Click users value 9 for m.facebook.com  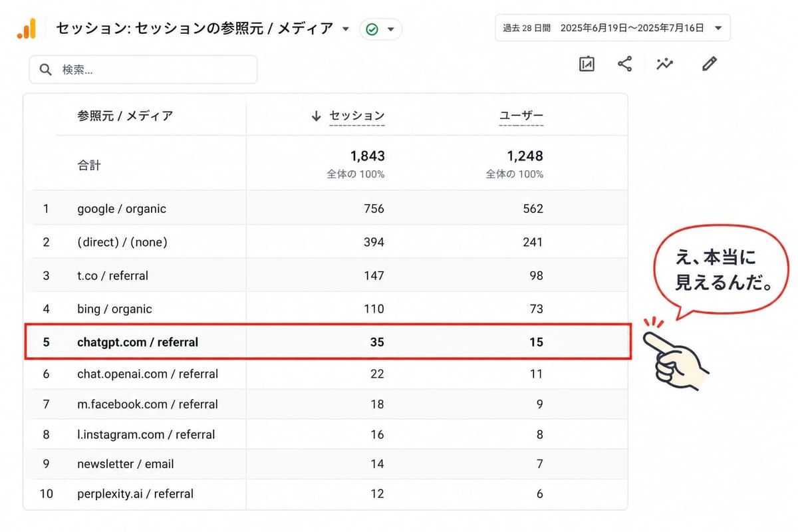tap(539, 404)
